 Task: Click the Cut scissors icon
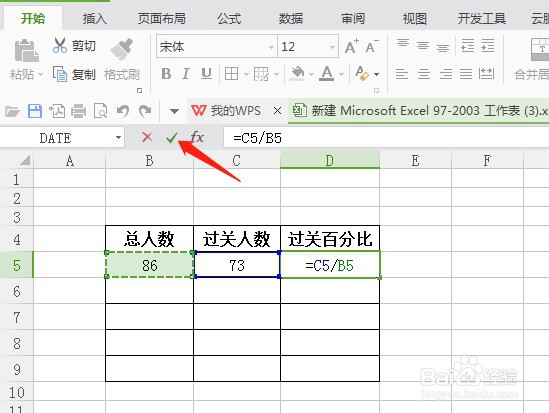pyautogui.click(x=60, y=46)
